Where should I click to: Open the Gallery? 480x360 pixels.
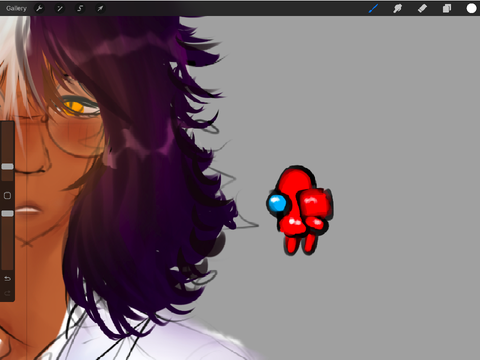[x=16, y=8]
